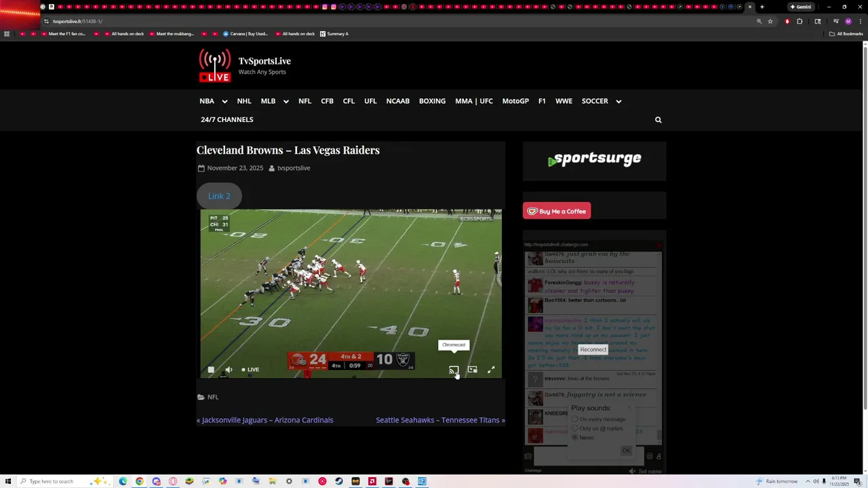
Task: Open browser Extensions puzzle icon
Action: click(800, 21)
